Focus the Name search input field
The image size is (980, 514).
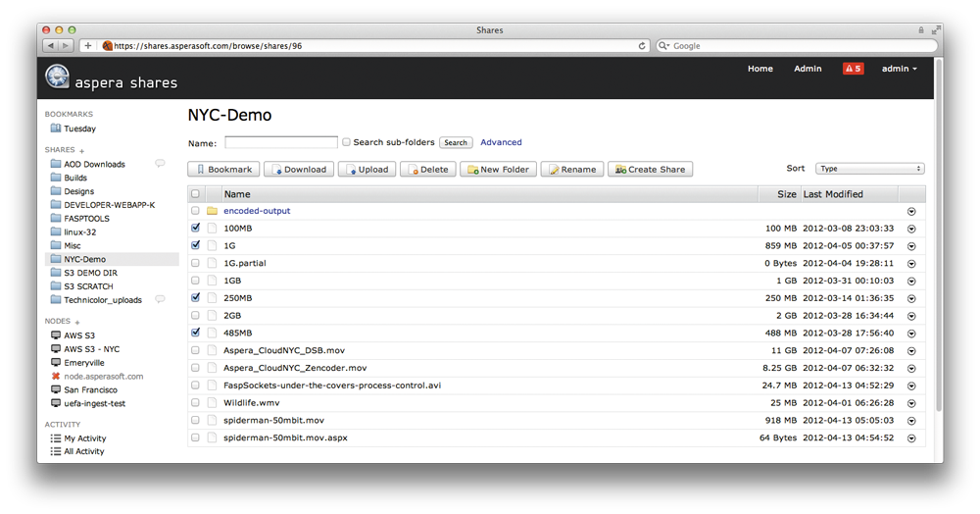(x=281, y=142)
